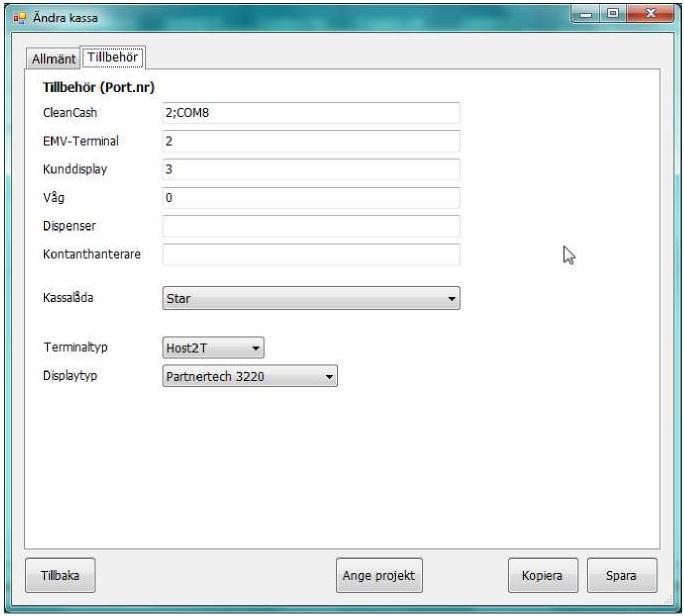Screen dimensions: 684x616
Task: Save with the Spara button
Action: pos(622,575)
